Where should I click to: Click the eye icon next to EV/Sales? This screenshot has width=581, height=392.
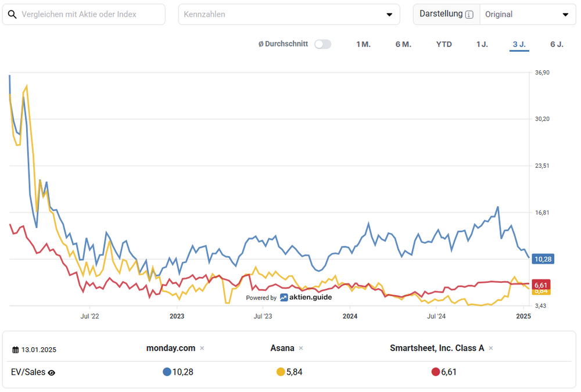pyautogui.click(x=52, y=373)
